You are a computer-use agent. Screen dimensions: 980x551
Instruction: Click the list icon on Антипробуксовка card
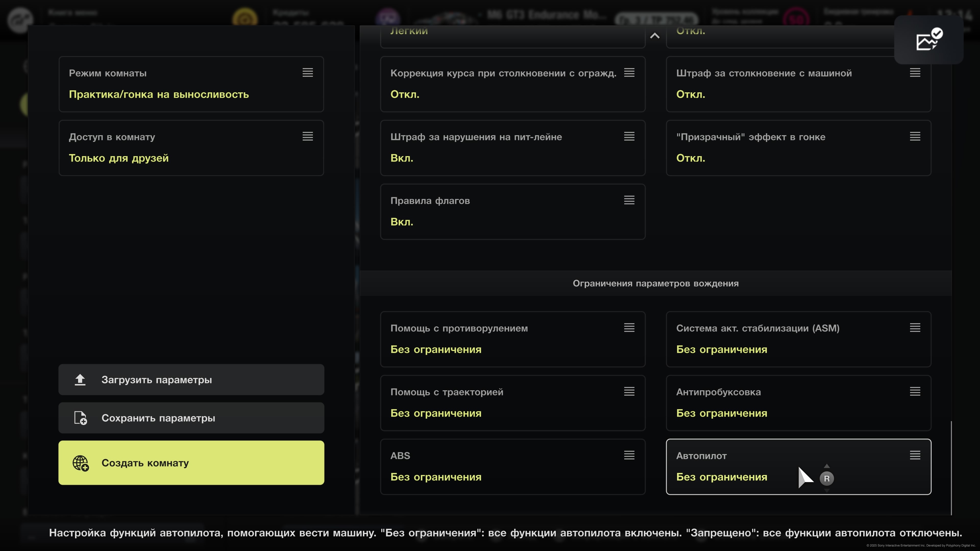915,391
